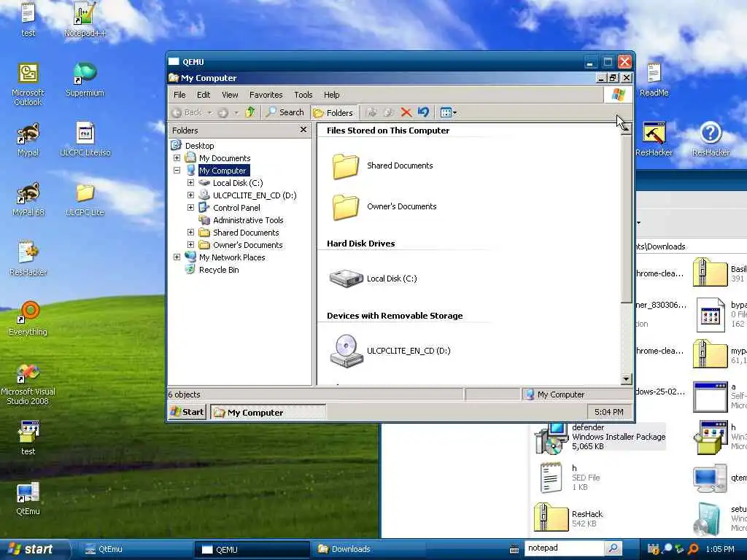Open the View menu
The image size is (747, 560).
pos(230,95)
